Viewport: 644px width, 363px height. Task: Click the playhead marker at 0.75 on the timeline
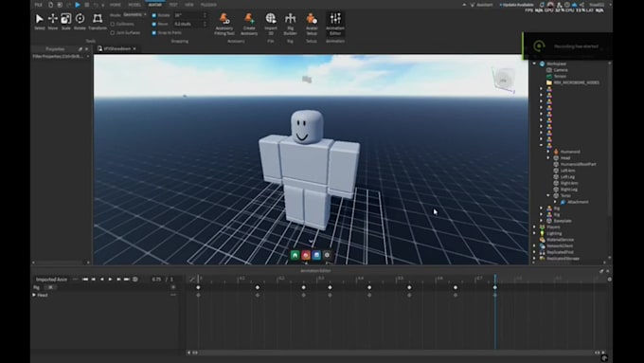point(495,278)
